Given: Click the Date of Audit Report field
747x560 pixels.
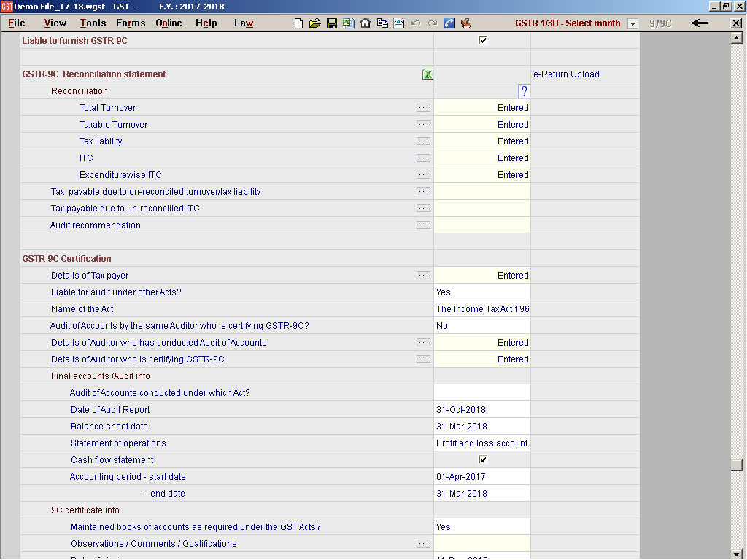Looking at the screenshot, I should click(481, 410).
